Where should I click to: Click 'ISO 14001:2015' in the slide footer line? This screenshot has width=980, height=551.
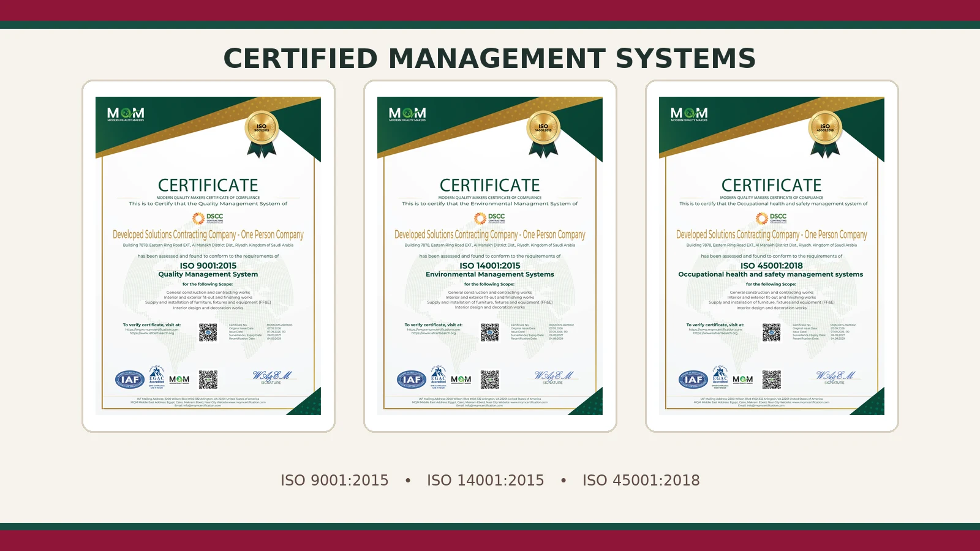tap(486, 481)
